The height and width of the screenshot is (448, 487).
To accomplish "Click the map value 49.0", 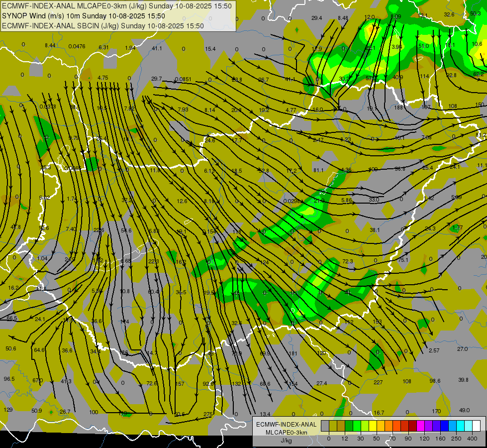I will tap(464, 410).
